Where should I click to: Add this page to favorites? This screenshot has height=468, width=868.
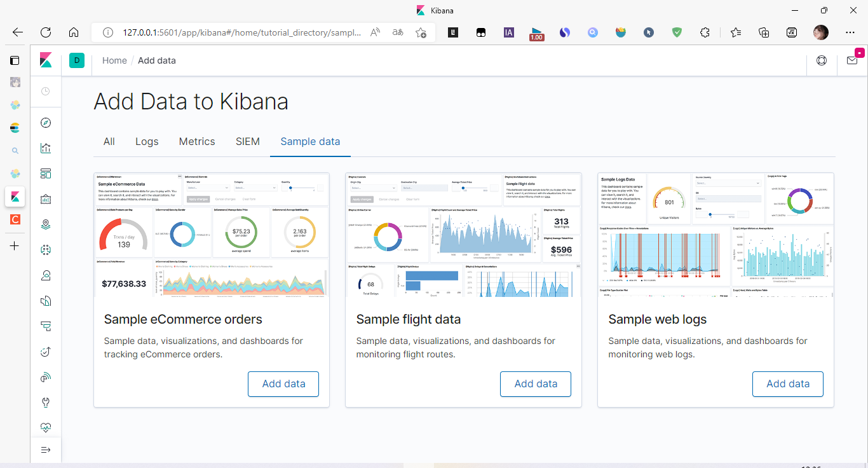coord(421,32)
